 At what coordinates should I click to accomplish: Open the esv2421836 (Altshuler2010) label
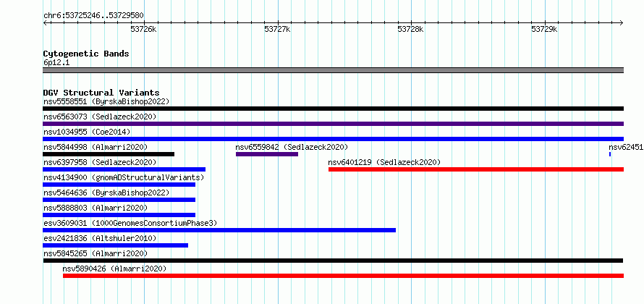point(100,238)
